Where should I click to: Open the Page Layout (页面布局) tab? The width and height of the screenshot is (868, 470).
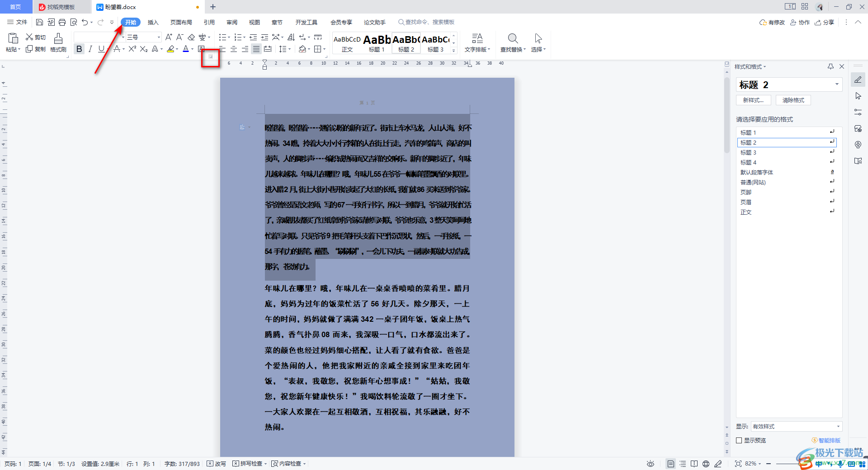click(181, 22)
